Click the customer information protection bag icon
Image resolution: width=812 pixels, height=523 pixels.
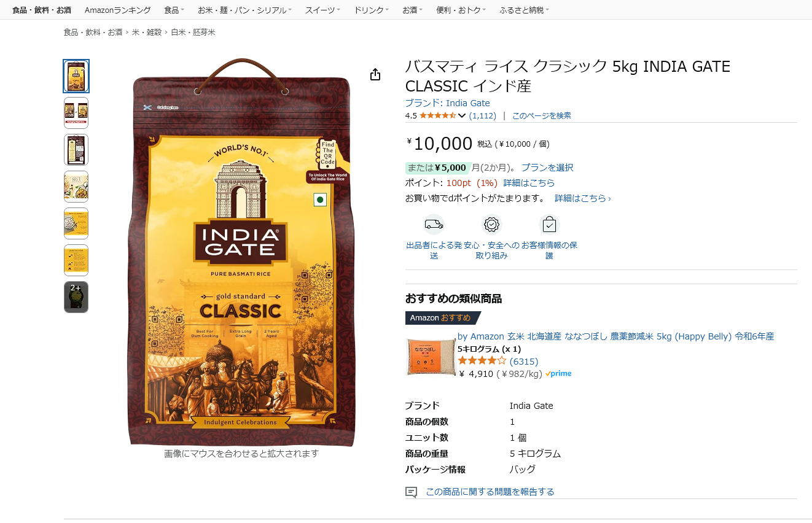tap(549, 225)
